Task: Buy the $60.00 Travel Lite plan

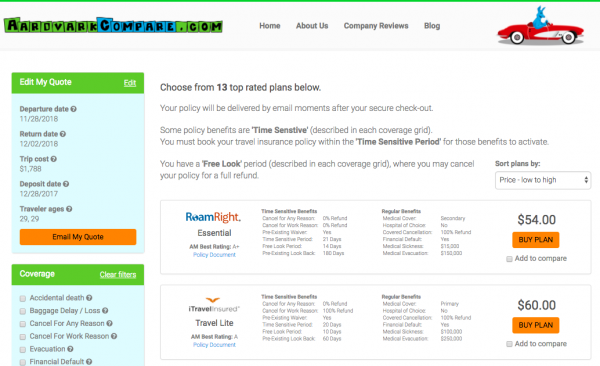Action: (536, 325)
